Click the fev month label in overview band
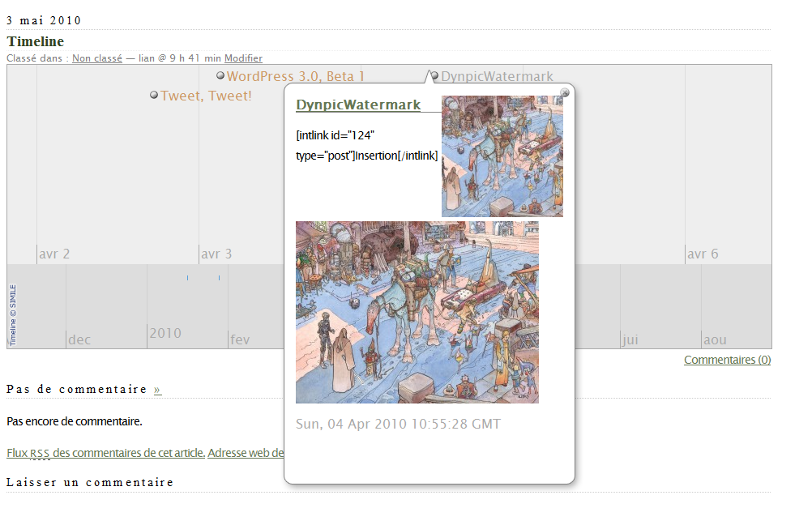This screenshot has width=812, height=508. (240, 339)
